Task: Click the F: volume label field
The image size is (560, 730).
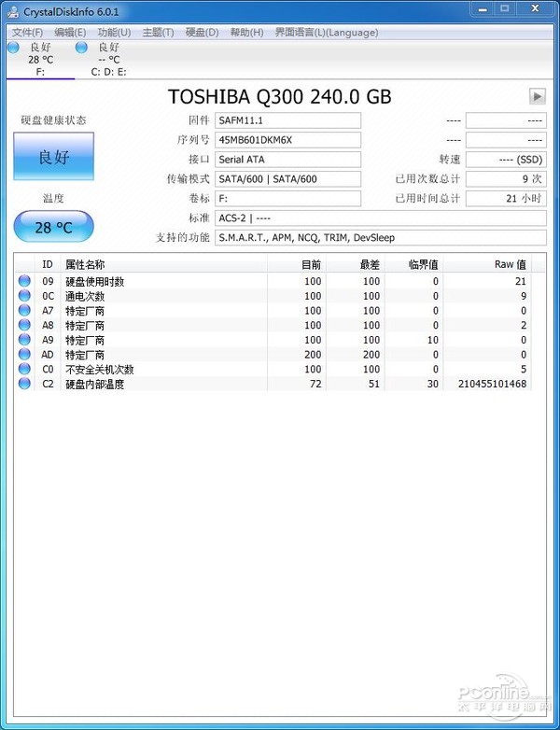Action: [287, 199]
